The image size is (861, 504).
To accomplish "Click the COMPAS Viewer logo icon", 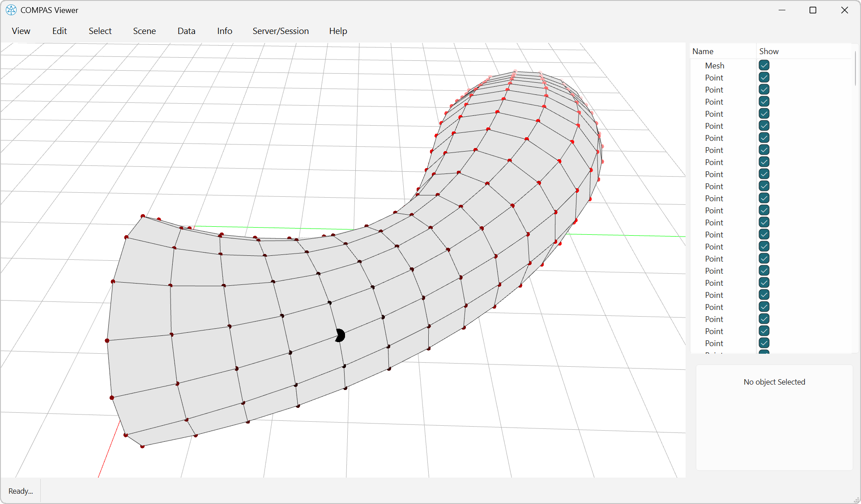I will [11, 10].
